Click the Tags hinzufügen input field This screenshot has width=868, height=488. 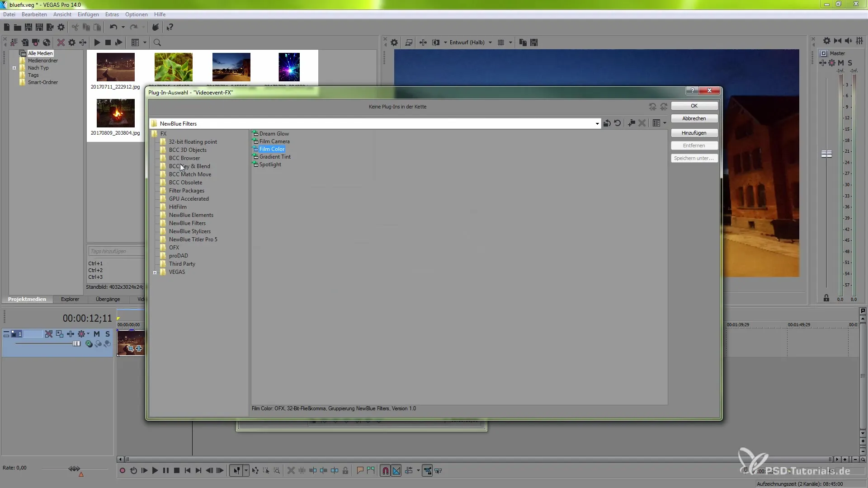[116, 251]
